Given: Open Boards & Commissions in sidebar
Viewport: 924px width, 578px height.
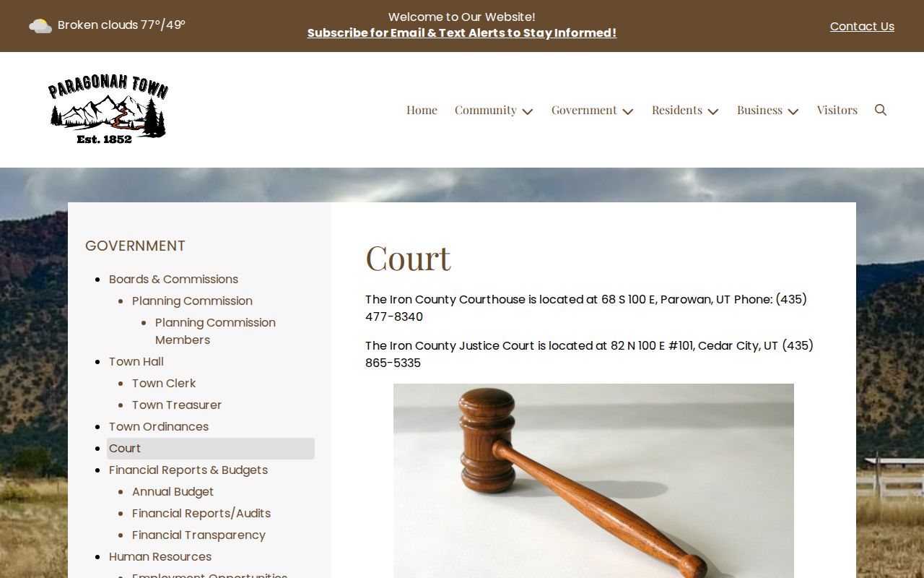Looking at the screenshot, I should pos(173,279).
